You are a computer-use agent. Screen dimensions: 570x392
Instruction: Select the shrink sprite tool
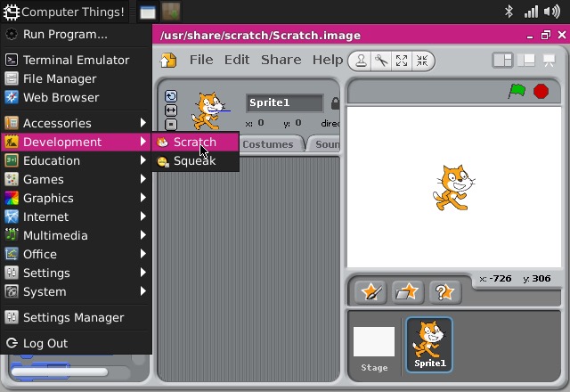(x=422, y=61)
